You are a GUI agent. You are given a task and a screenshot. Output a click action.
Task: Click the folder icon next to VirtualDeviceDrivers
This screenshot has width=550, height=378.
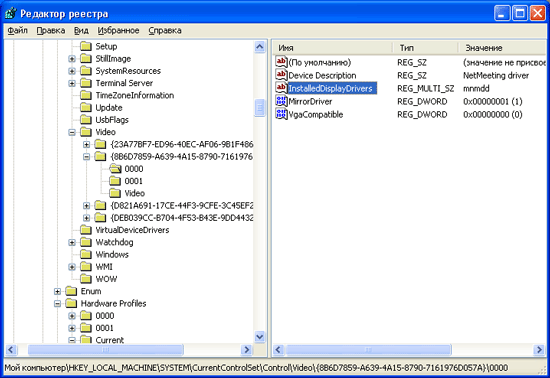click(x=86, y=230)
